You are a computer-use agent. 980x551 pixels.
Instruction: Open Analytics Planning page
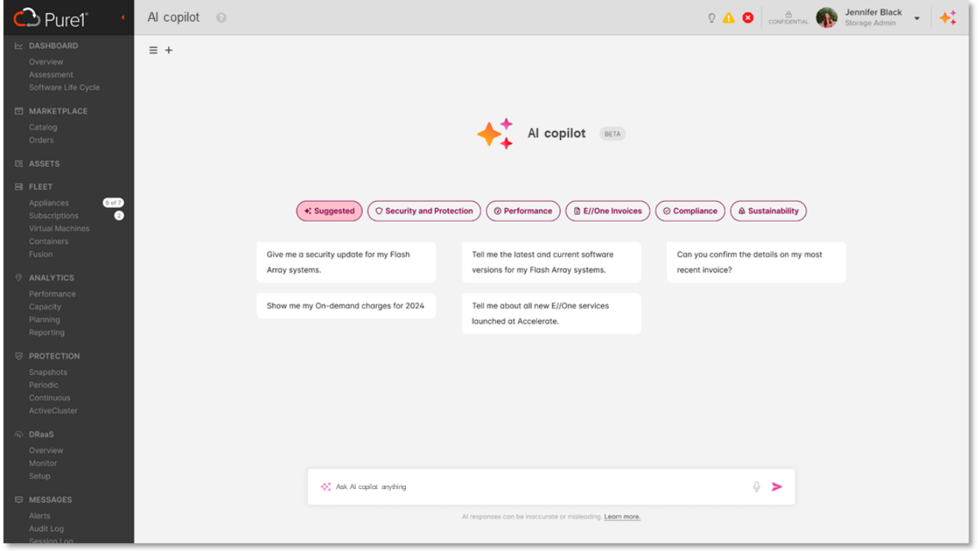click(x=44, y=320)
